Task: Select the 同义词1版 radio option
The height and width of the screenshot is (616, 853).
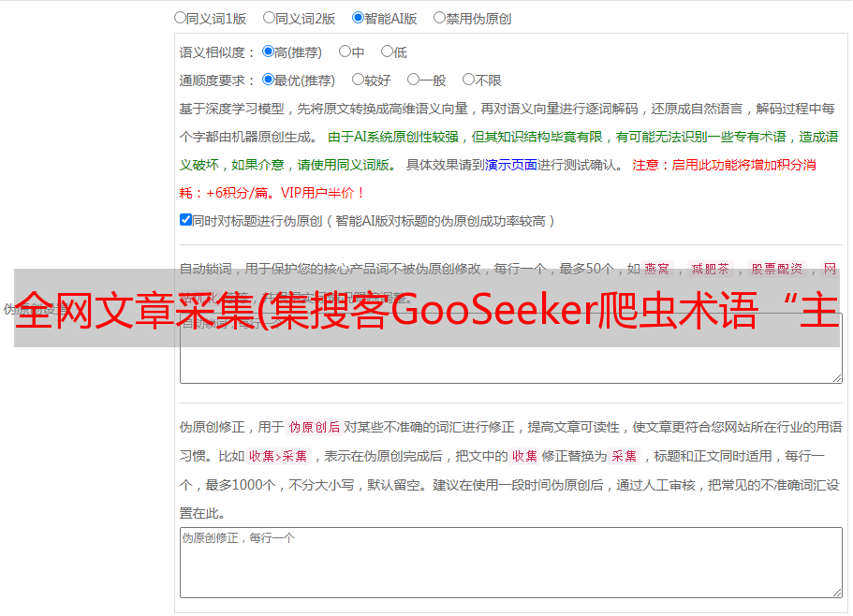Action: (180, 18)
